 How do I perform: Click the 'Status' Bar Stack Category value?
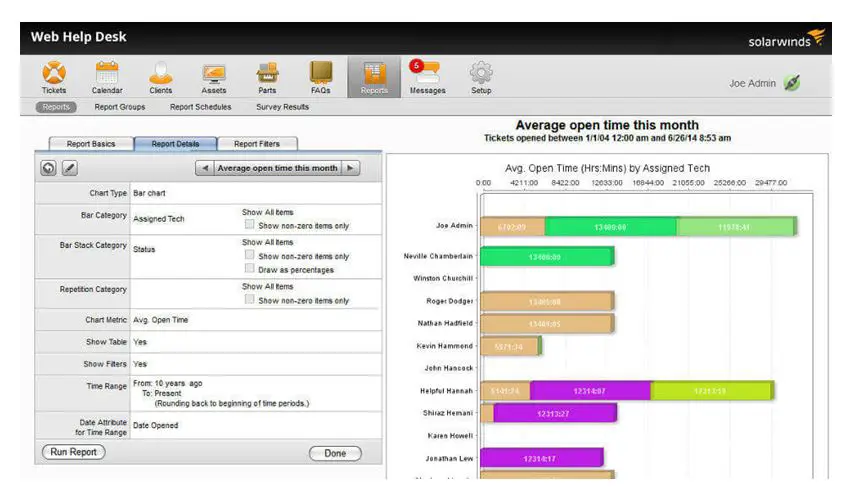click(144, 249)
